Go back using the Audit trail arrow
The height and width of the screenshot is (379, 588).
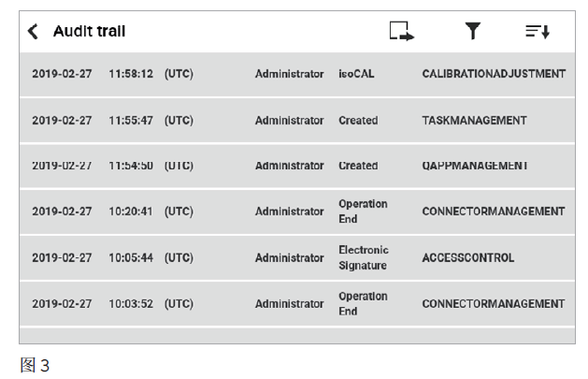[x=33, y=32]
